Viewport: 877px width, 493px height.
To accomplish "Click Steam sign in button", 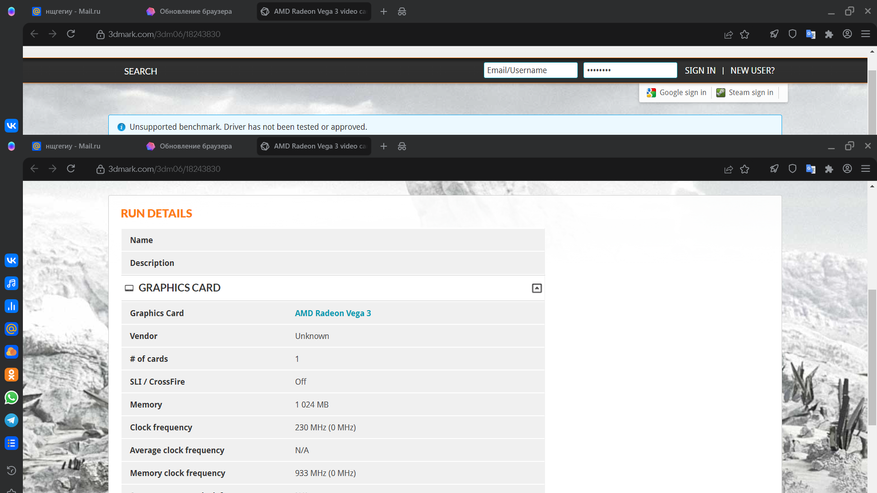I will tap(744, 92).
